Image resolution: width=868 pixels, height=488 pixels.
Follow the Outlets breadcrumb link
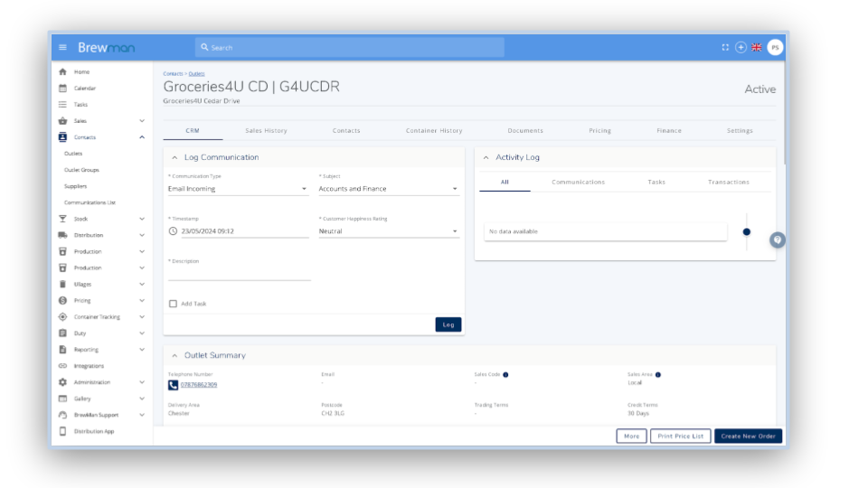tap(196, 73)
